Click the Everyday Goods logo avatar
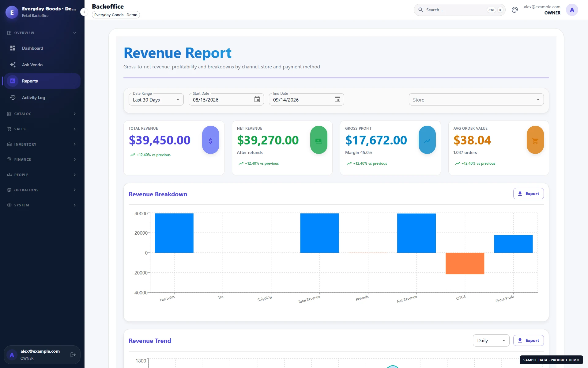 click(x=12, y=12)
